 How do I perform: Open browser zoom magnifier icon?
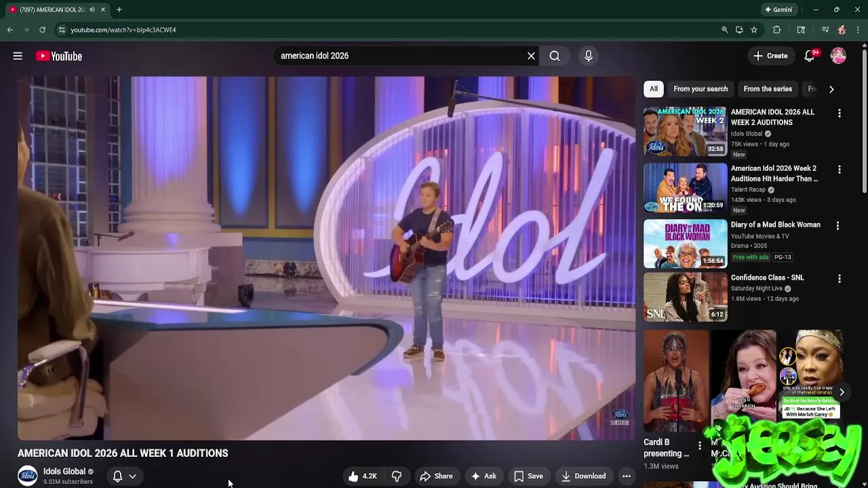tap(724, 30)
